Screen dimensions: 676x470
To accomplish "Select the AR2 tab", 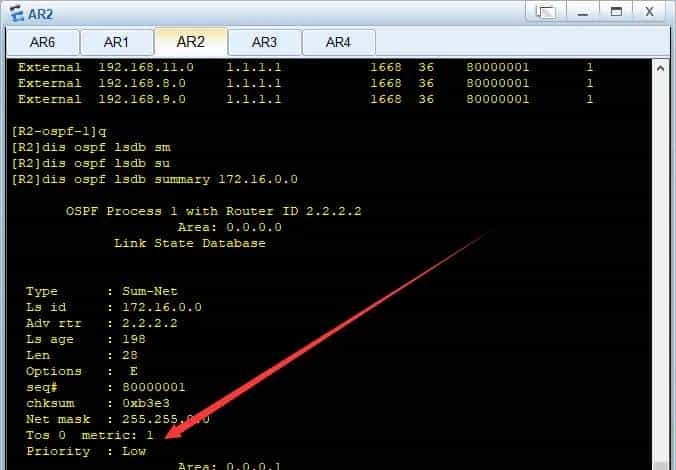I will click(191, 42).
